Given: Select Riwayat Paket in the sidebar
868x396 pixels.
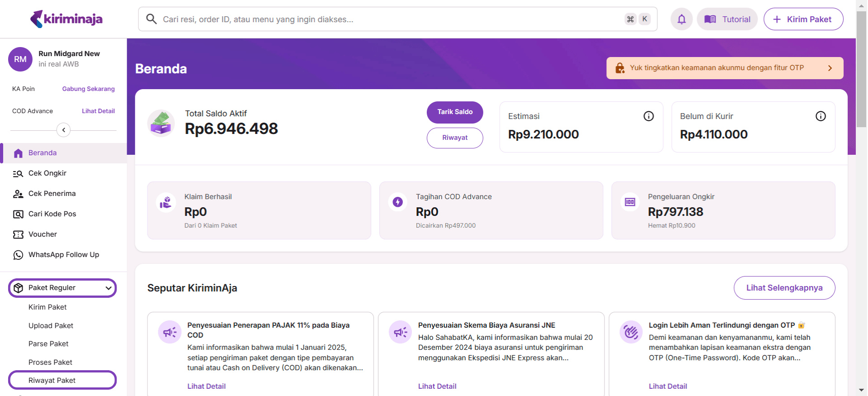Looking at the screenshot, I should [52, 380].
